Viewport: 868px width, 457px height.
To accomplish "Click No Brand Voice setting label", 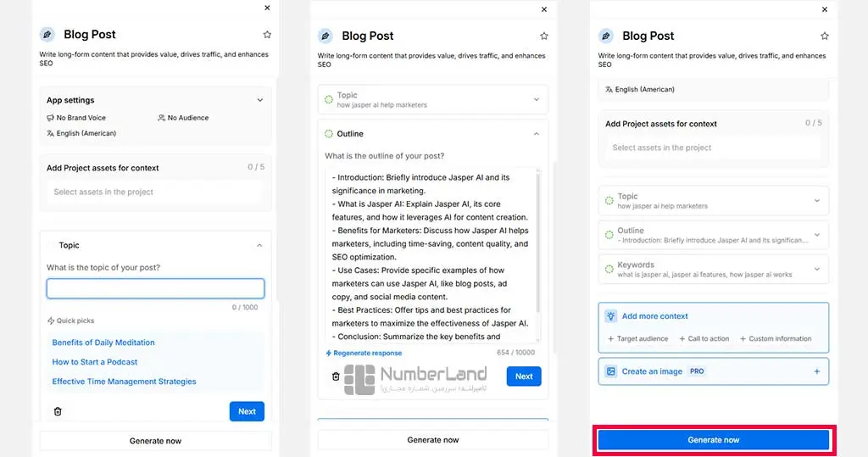I will click(81, 118).
